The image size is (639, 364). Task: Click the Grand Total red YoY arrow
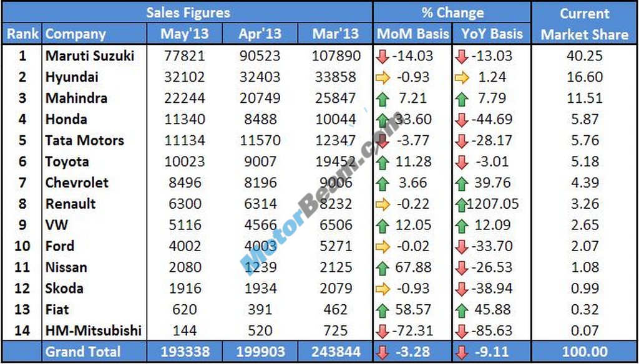pos(462,352)
